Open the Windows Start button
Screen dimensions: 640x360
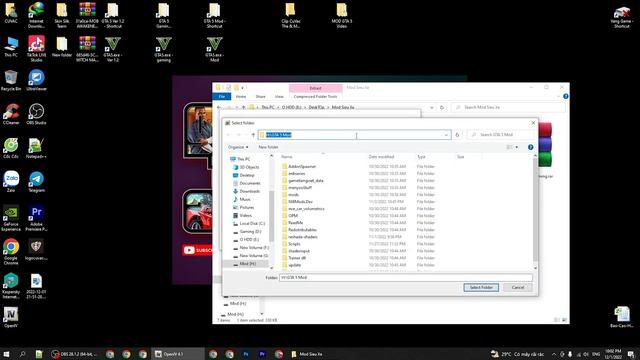6,354
